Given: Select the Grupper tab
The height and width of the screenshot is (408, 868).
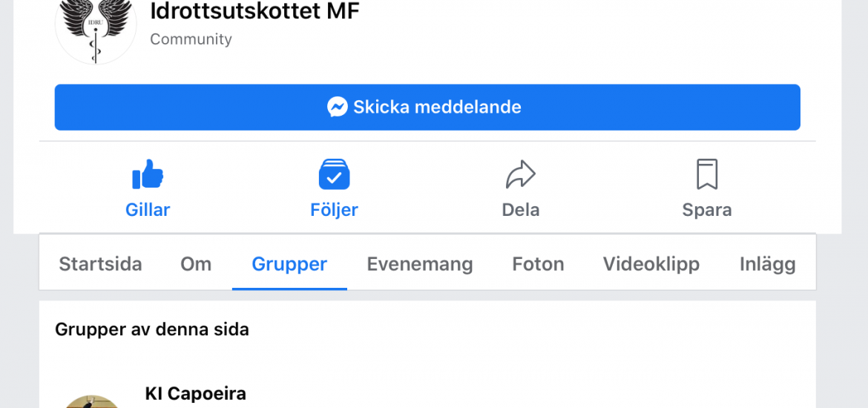Looking at the screenshot, I should point(289,264).
